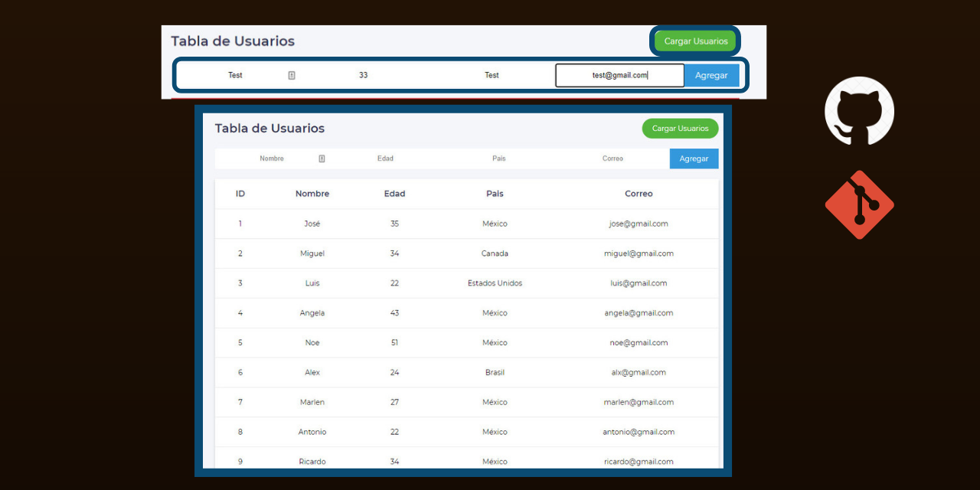Click the stepper icon in the lower form row
Image resolution: width=980 pixels, height=490 pixels.
click(322, 158)
